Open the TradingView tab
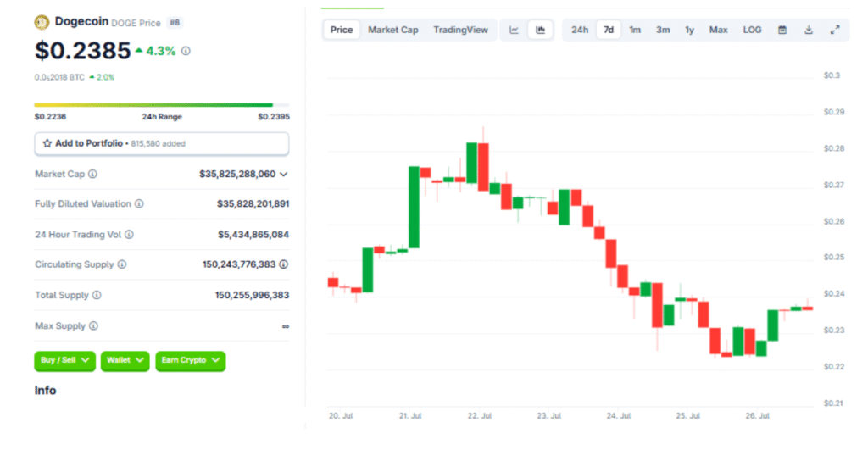Viewport: 868px width, 450px height. (460, 30)
